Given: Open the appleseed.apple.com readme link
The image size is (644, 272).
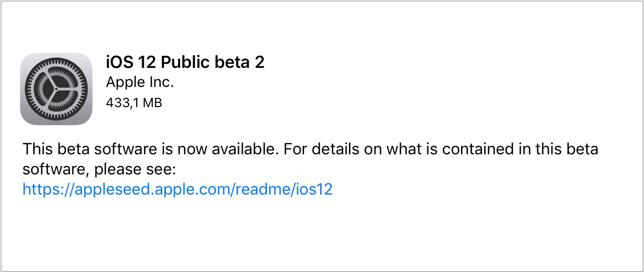Looking at the screenshot, I should (x=177, y=190).
